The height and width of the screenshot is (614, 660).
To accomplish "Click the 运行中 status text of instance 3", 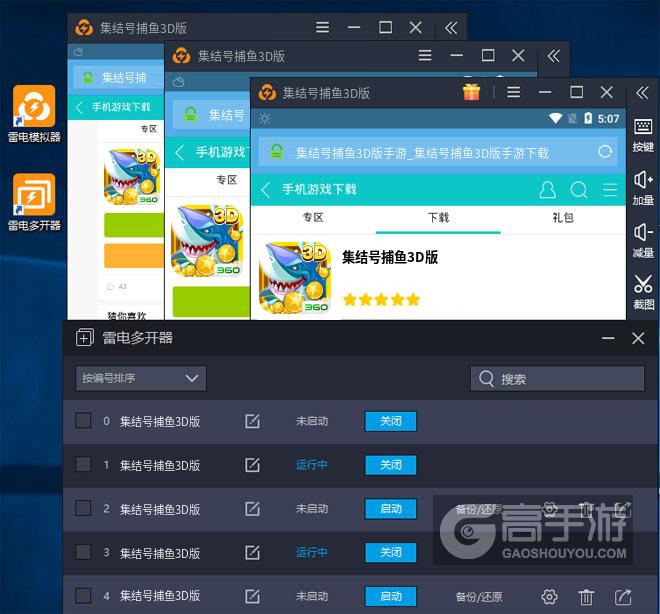I will pos(311,553).
